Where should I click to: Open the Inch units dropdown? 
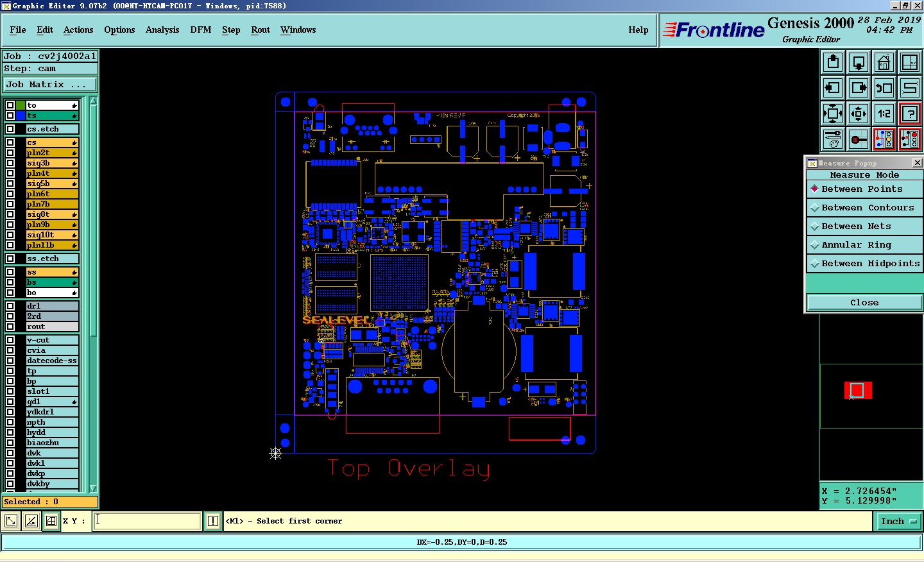click(x=898, y=521)
